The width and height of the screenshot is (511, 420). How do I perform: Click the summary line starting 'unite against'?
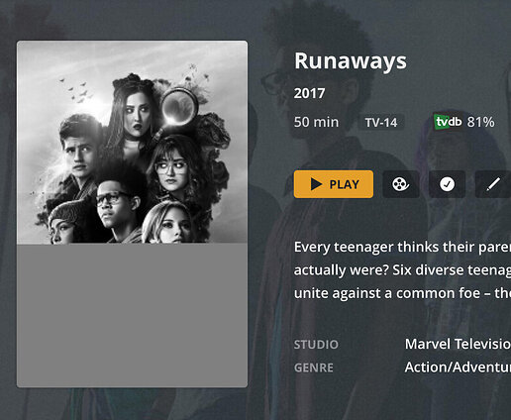tap(402, 293)
